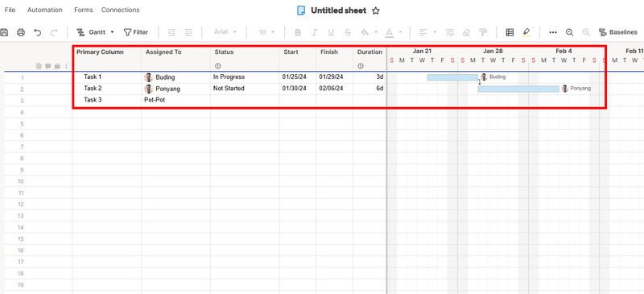
Task: Click the Wrap text icon
Action: click(450, 32)
